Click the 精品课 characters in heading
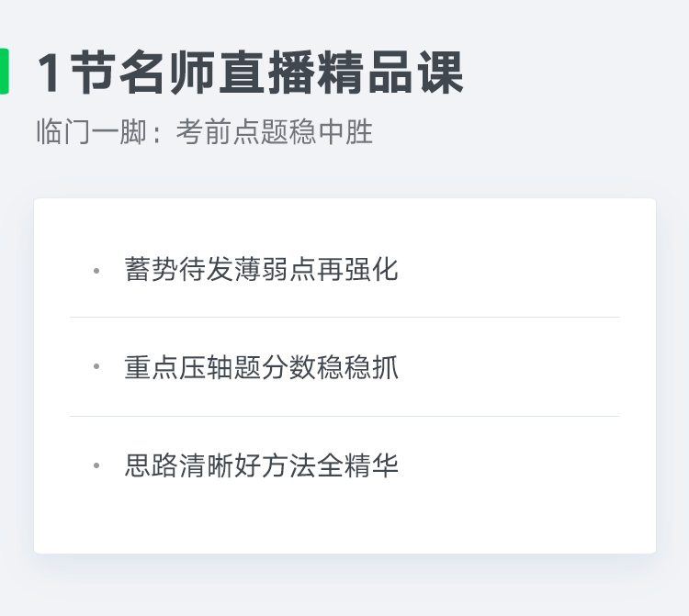The width and height of the screenshot is (689, 616). point(390,73)
